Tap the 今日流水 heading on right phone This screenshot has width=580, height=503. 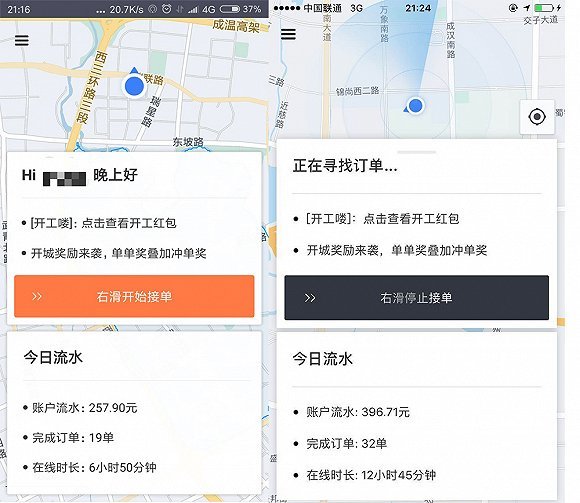tap(323, 359)
